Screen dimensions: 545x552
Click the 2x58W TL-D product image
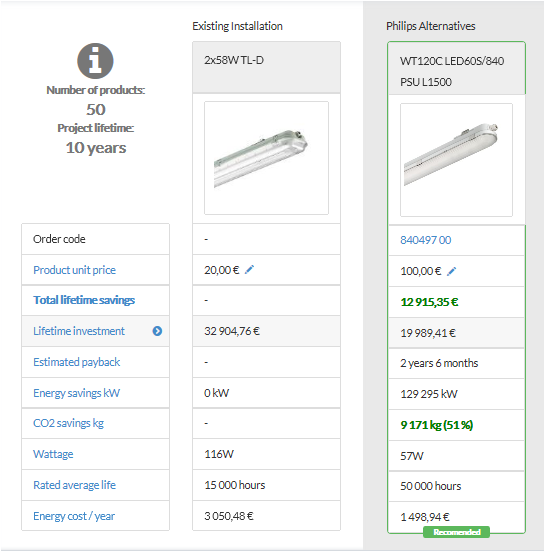click(267, 158)
